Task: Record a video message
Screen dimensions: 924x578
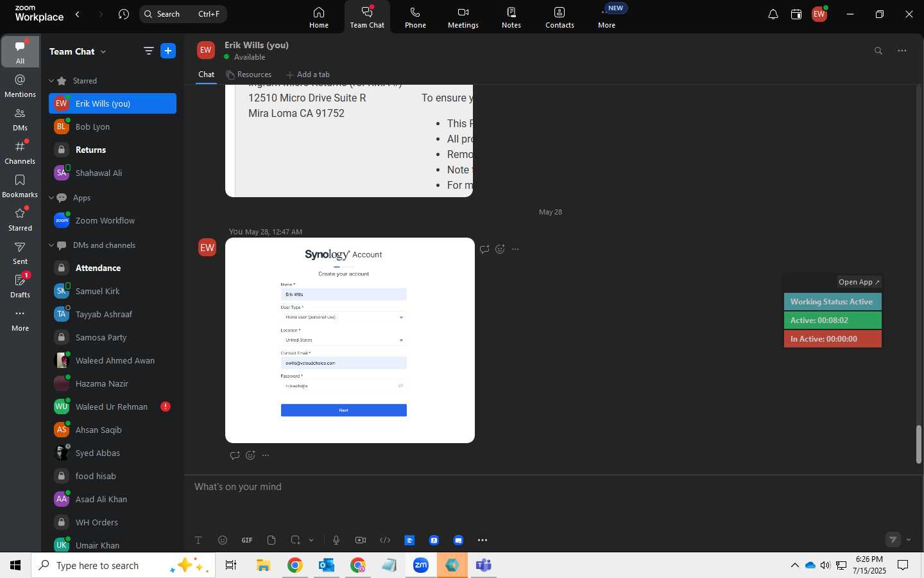Action: tap(361, 540)
